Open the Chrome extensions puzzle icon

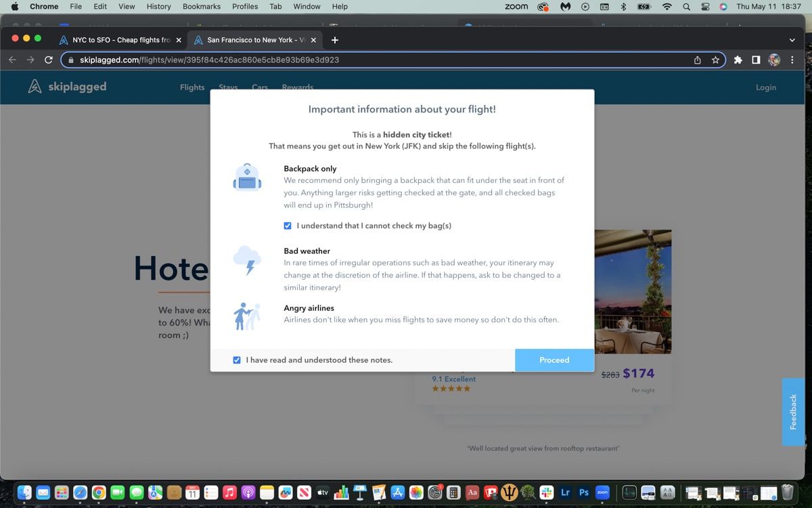point(738,60)
